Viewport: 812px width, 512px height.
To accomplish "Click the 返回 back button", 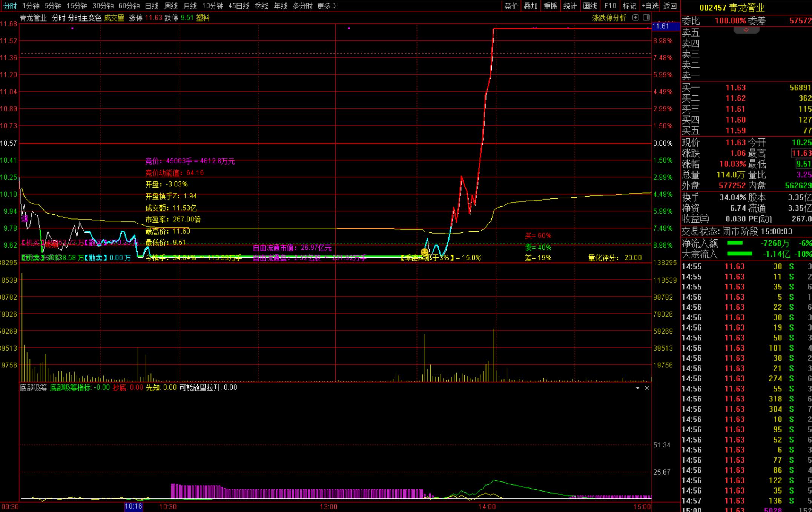I will [x=670, y=6].
